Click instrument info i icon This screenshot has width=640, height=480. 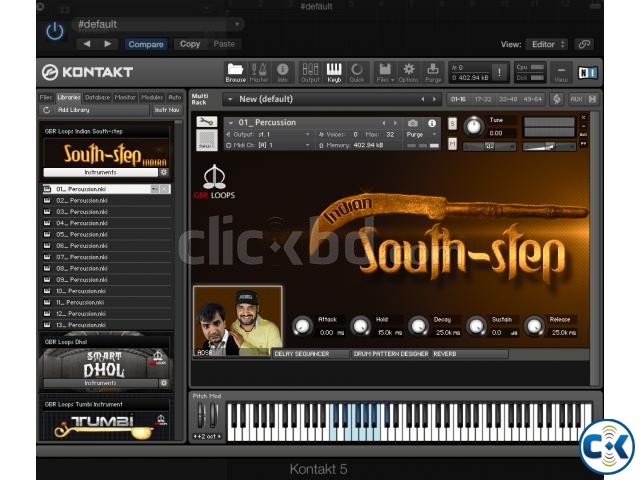432,123
